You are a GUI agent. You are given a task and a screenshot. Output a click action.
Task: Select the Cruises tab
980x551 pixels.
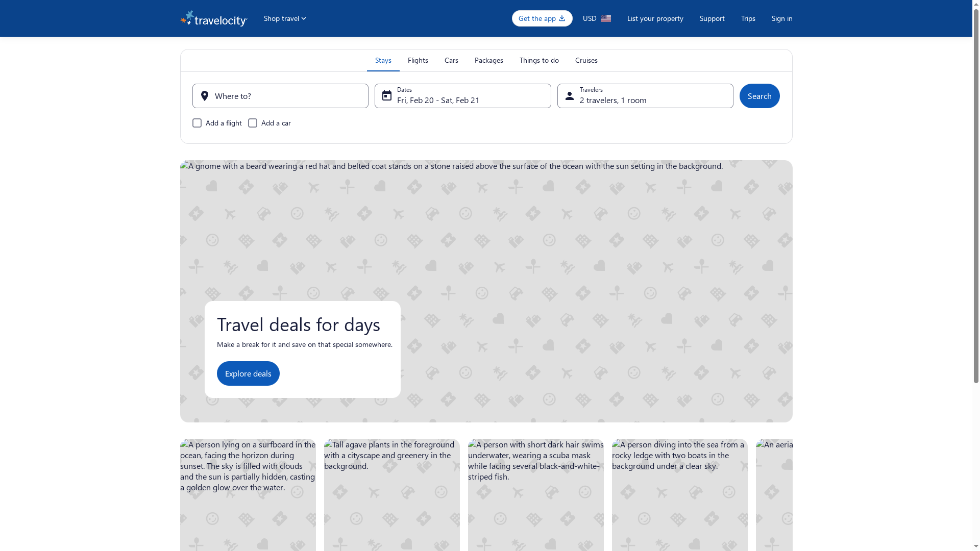[586, 60]
